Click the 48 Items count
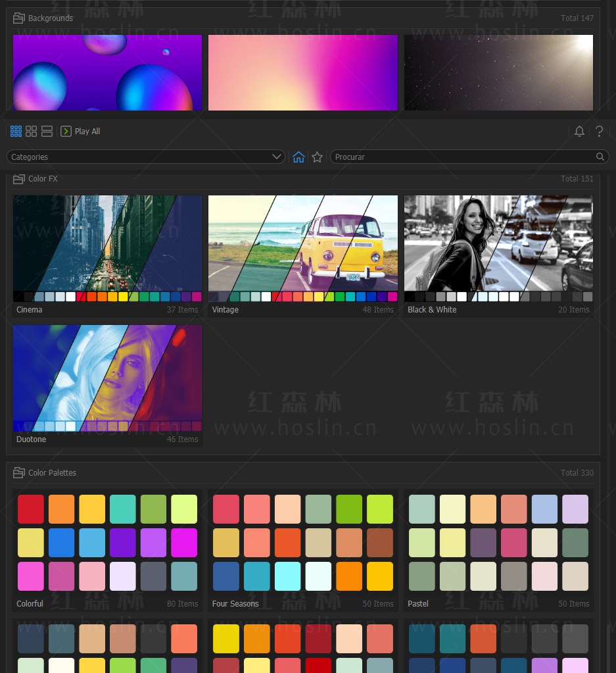The width and height of the screenshot is (616, 673). 378,309
